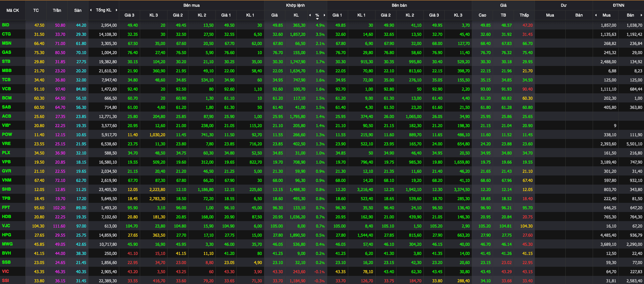The width and height of the screenshot is (644, 284).
Task: Open the GAS stock ticker
Action: (x=6, y=52)
